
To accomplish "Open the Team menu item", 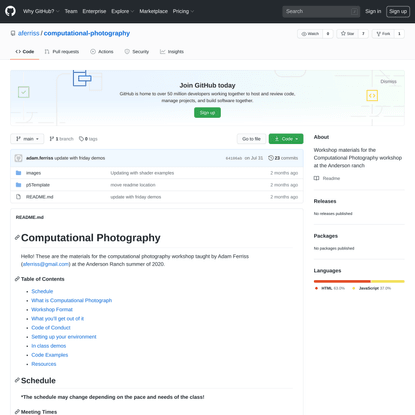I will (x=71, y=11).
